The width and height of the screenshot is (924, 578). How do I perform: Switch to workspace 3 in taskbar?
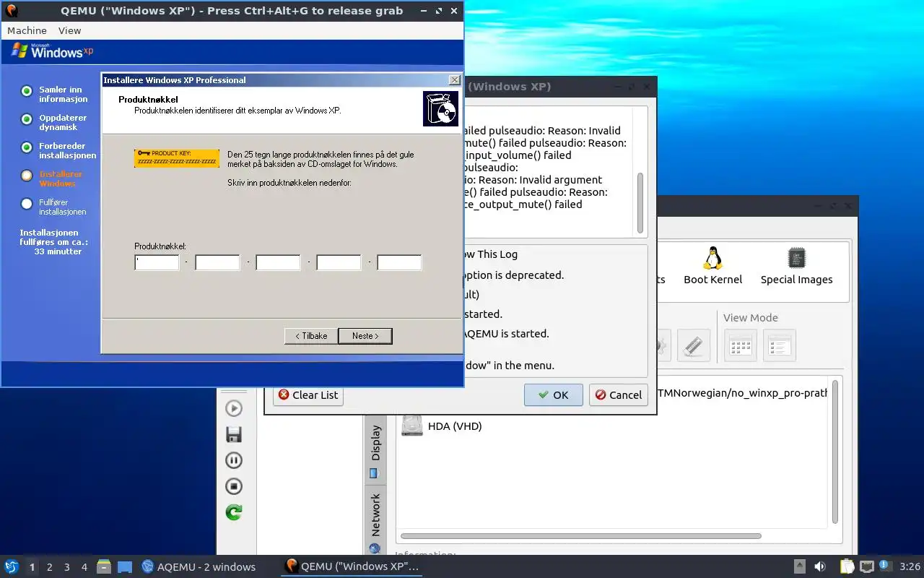coord(67,567)
